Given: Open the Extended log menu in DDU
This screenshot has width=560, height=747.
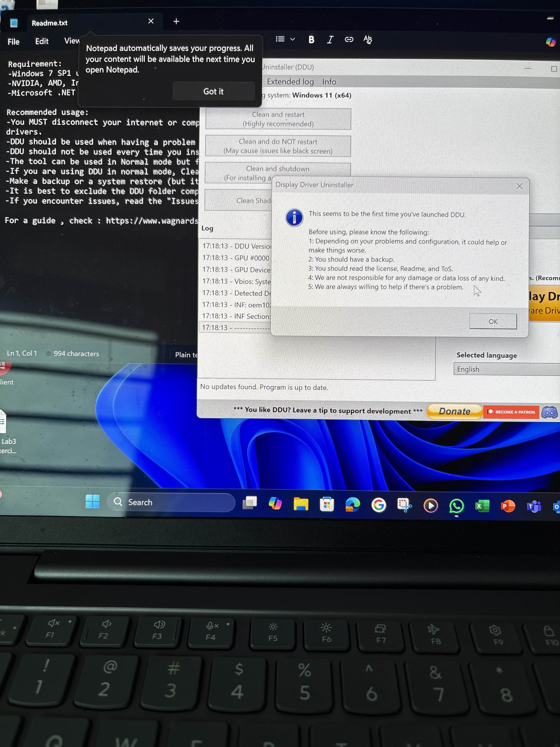Looking at the screenshot, I should point(290,82).
